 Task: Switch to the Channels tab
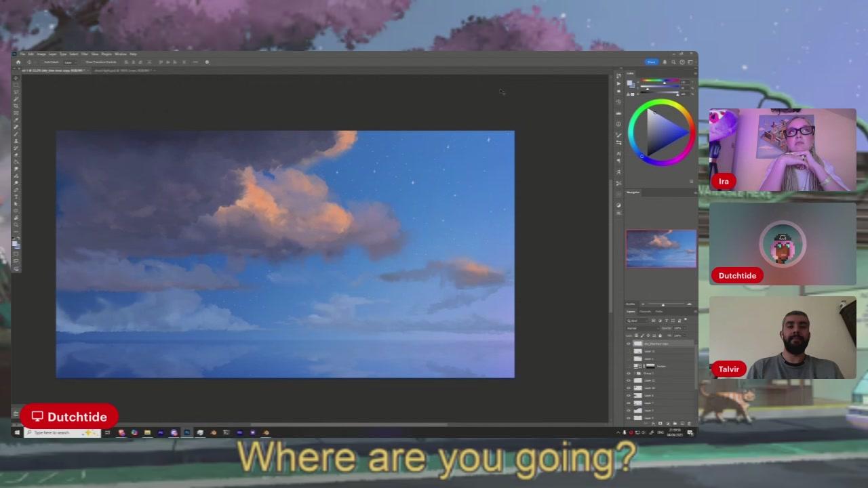(x=646, y=311)
